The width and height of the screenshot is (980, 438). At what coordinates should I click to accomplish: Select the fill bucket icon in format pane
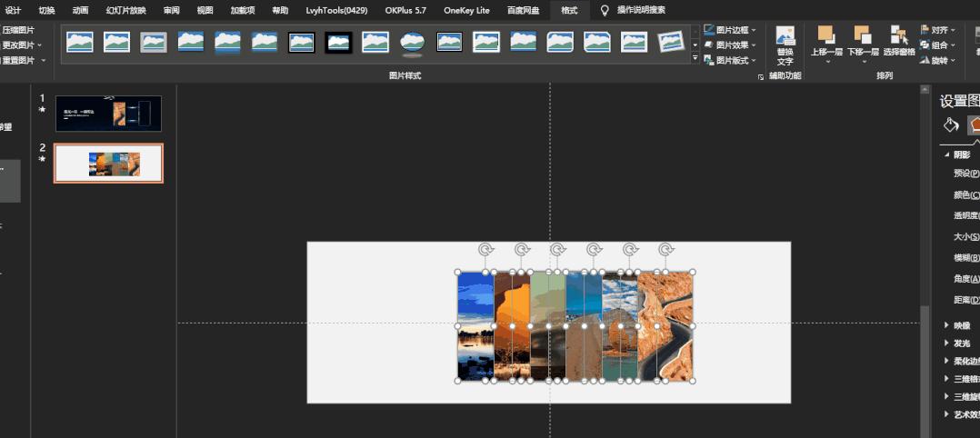click(951, 124)
